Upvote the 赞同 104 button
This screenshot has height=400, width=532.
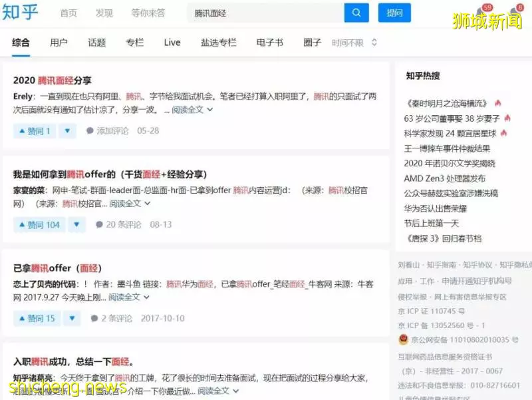point(39,225)
